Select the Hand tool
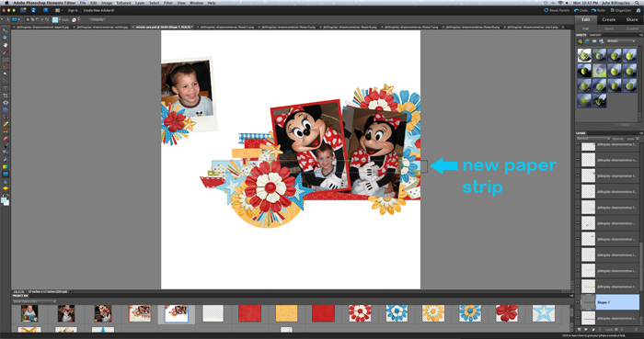Screen dimensions: 644x339 coord(6,45)
